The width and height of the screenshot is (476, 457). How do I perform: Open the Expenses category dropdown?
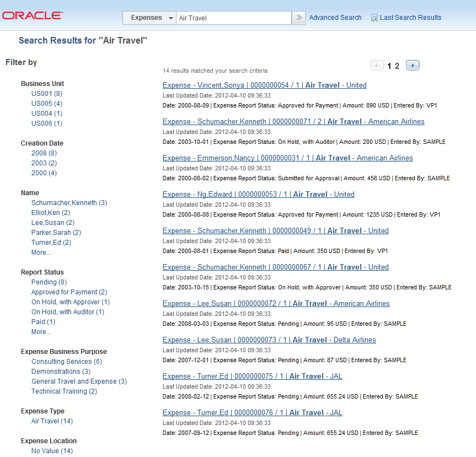[x=149, y=18]
